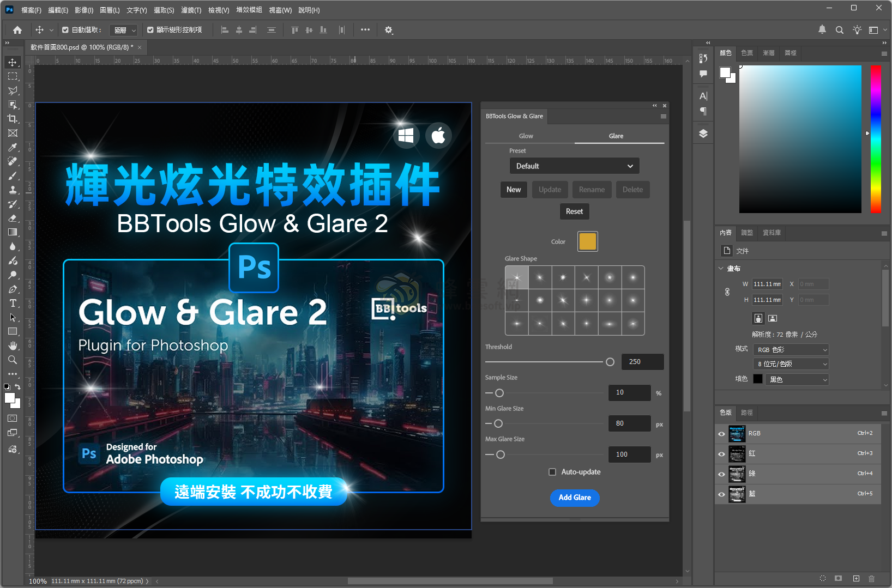
Task: Open Photoshop search magnifier icon
Action: point(840,30)
